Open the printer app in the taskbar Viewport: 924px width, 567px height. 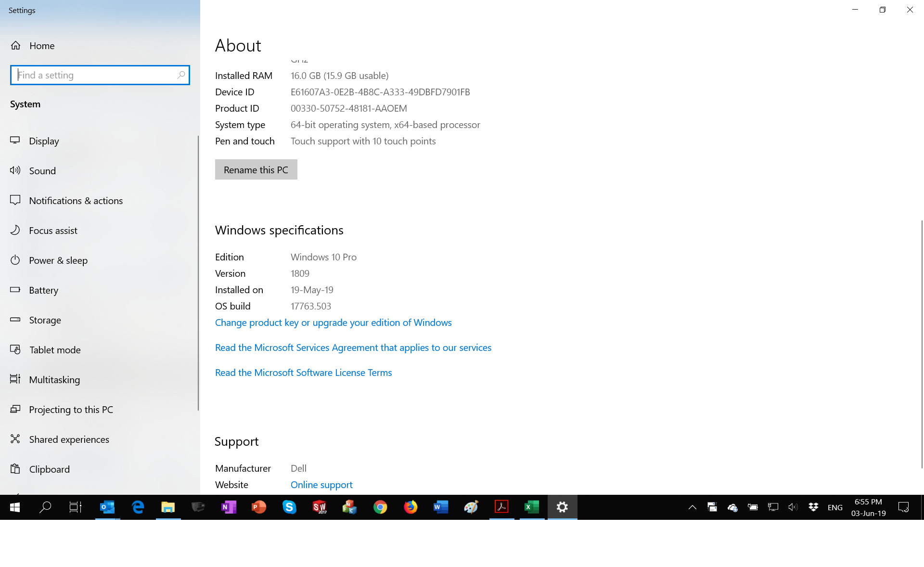(198, 507)
